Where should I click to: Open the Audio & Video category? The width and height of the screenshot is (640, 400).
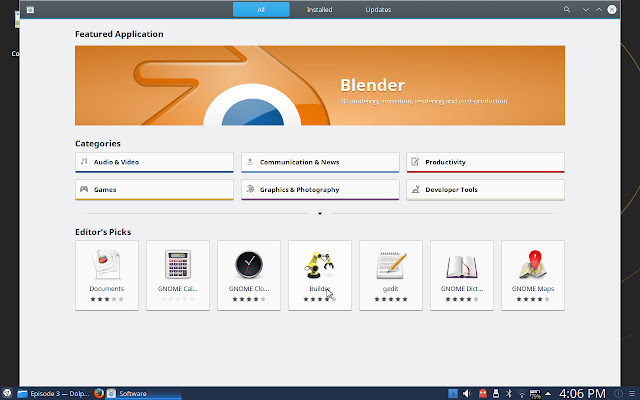click(154, 162)
